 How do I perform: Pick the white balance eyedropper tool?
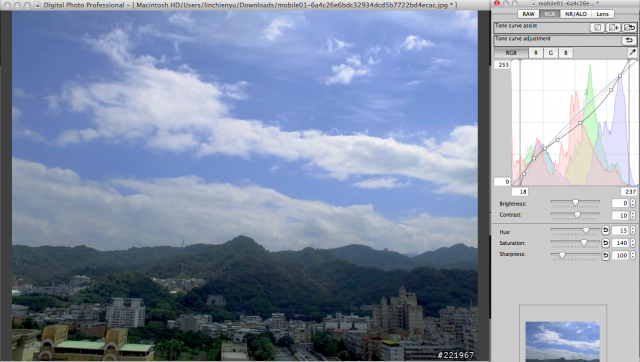632,53
